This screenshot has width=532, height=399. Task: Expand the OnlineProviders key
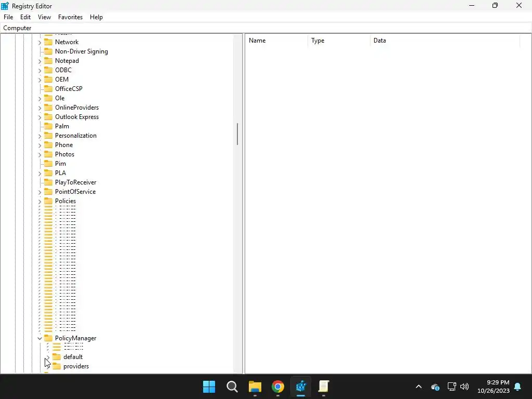point(39,108)
